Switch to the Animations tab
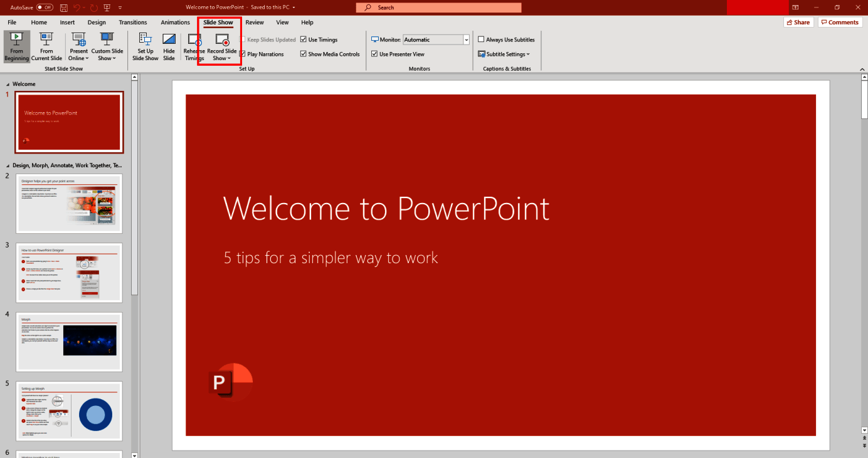This screenshot has height=458, width=868. (x=175, y=22)
